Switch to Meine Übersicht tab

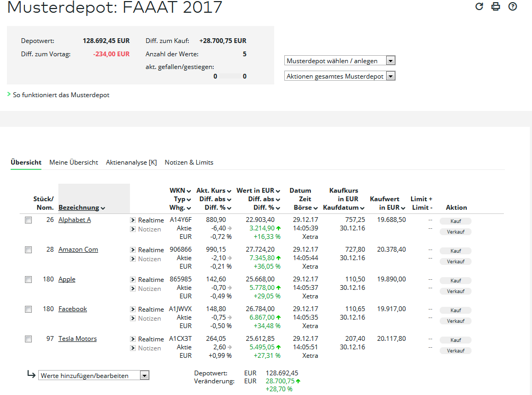74,162
